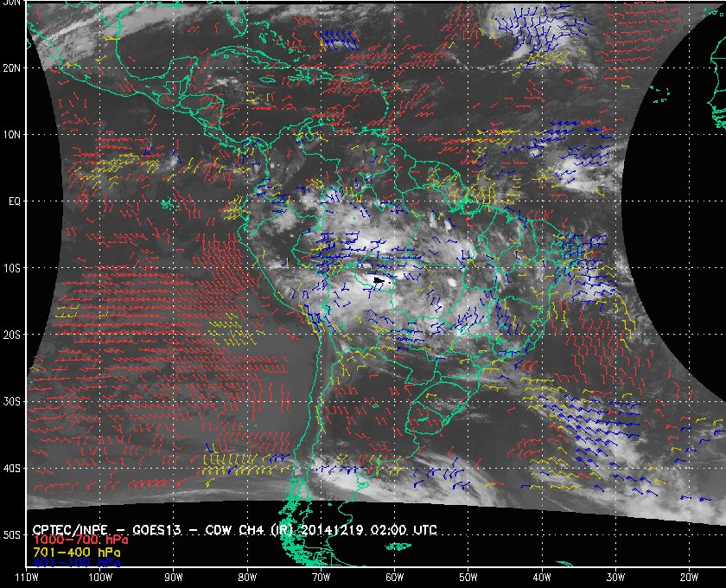The width and height of the screenshot is (726, 588).
Task: Click the 20S latitude label
Action: 12,335
